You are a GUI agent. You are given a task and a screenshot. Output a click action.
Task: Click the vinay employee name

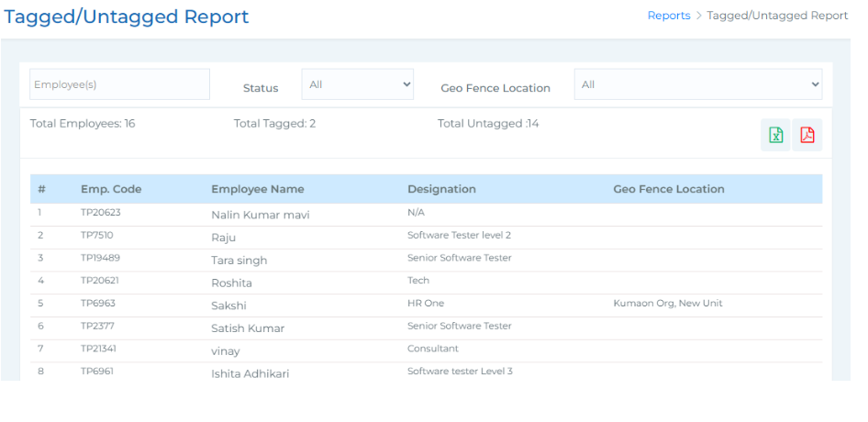click(x=226, y=350)
